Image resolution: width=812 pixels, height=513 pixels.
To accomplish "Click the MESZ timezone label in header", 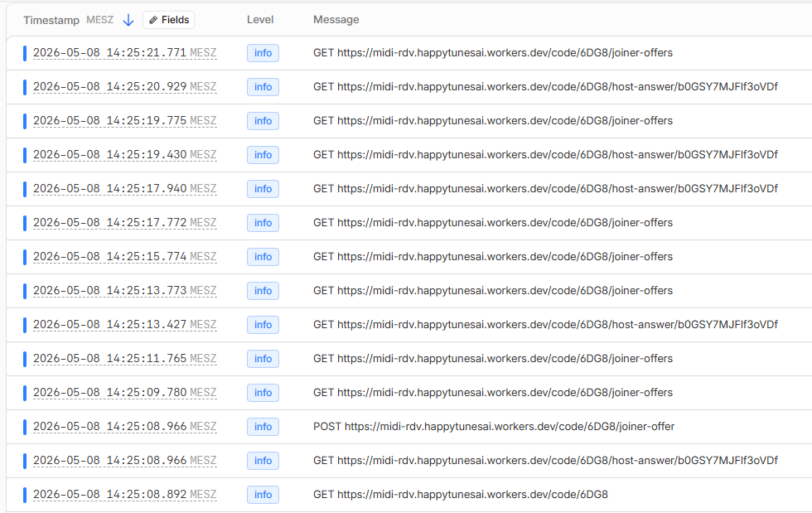I will (100, 20).
